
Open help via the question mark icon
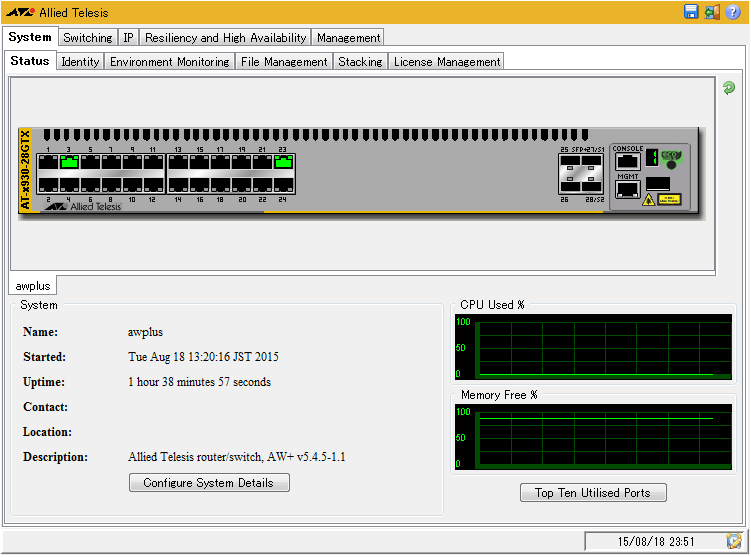coord(734,12)
